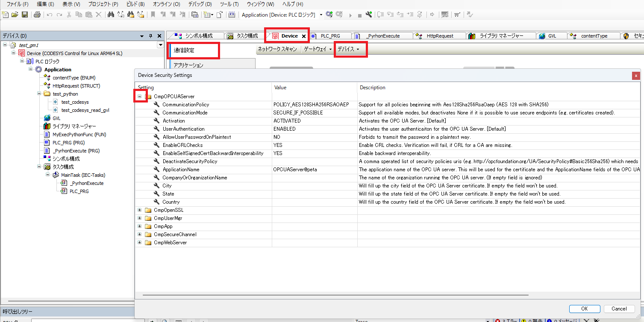The width and height of the screenshot is (644, 322).
Task: Click the Print icon in the toolbar
Action: [37, 15]
